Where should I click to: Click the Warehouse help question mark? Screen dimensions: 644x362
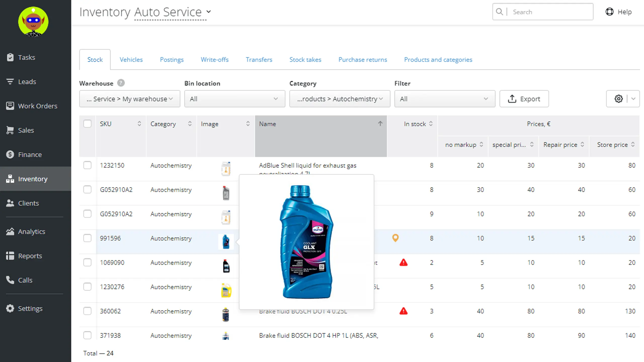tap(121, 83)
